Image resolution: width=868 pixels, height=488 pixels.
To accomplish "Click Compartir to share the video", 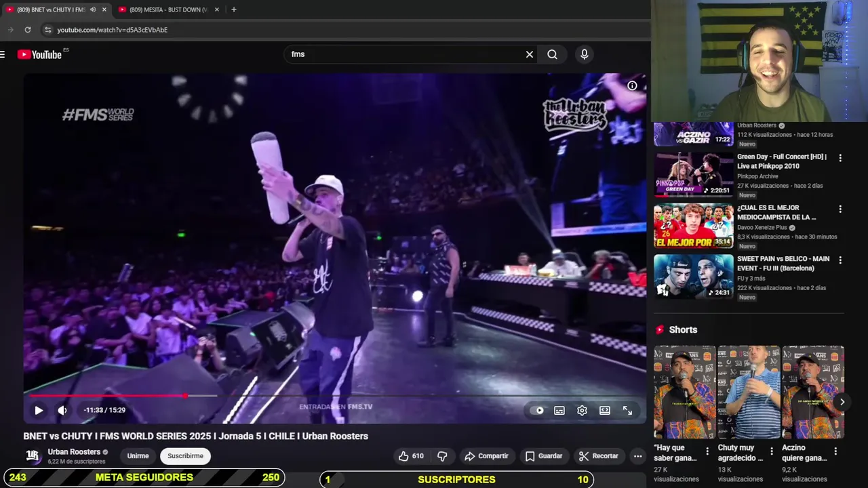I will (x=486, y=456).
